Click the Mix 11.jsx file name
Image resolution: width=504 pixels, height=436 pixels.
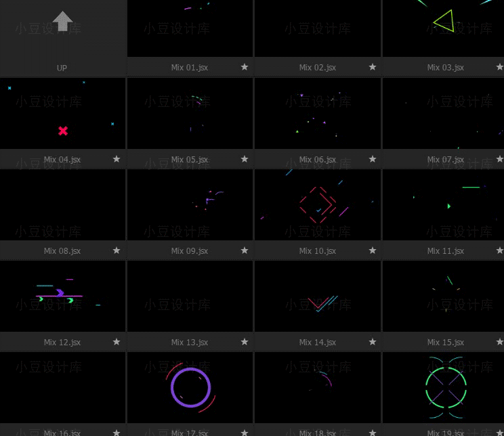(x=446, y=251)
